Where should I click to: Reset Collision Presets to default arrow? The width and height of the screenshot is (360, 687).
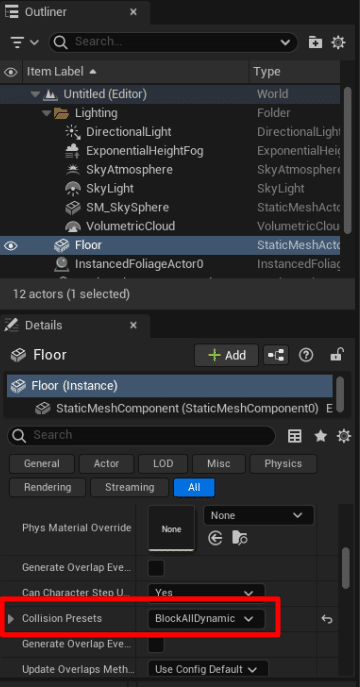pos(327,619)
